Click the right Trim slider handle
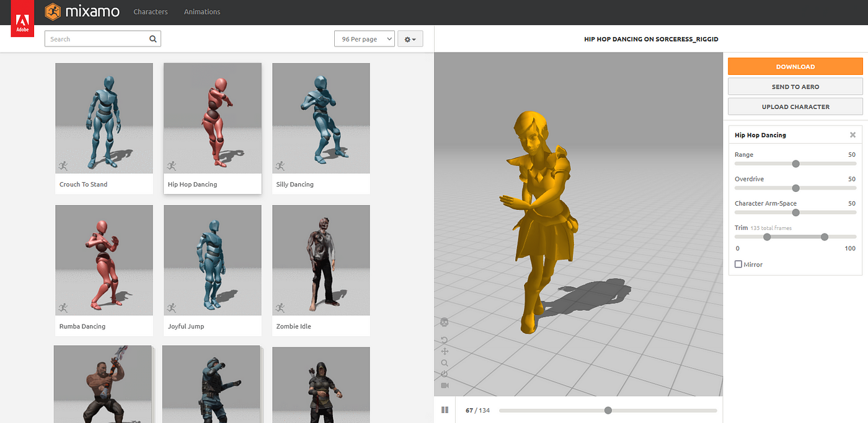 tap(824, 237)
